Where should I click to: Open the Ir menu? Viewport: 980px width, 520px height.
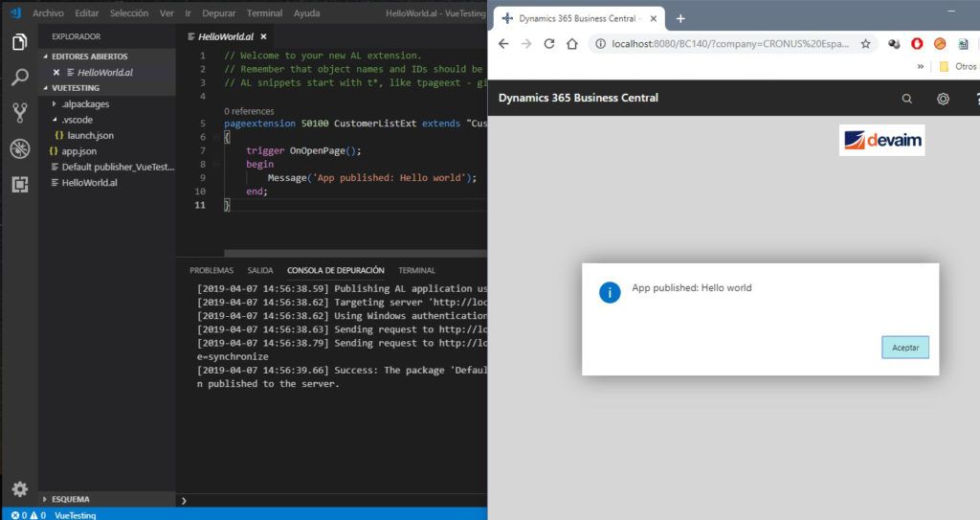tap(189, 13)
